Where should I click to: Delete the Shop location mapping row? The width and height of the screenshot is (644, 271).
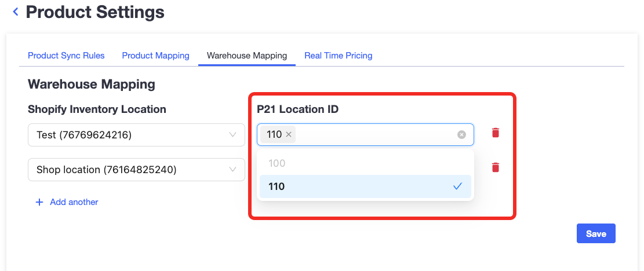(496, 167)
